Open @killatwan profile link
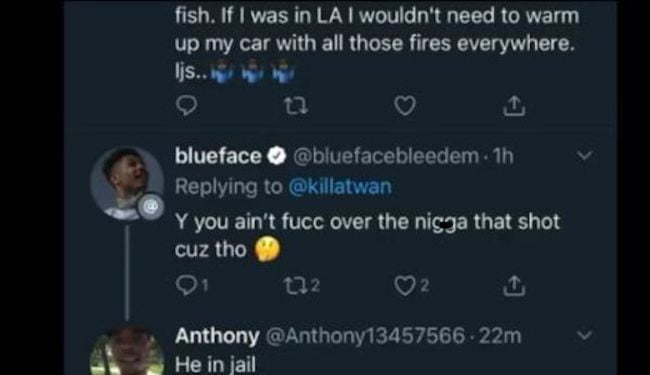 click(x=340, y=187)
